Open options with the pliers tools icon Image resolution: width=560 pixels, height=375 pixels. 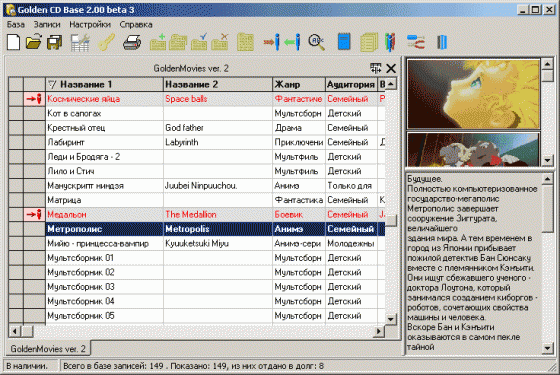[x=416, y=42]
